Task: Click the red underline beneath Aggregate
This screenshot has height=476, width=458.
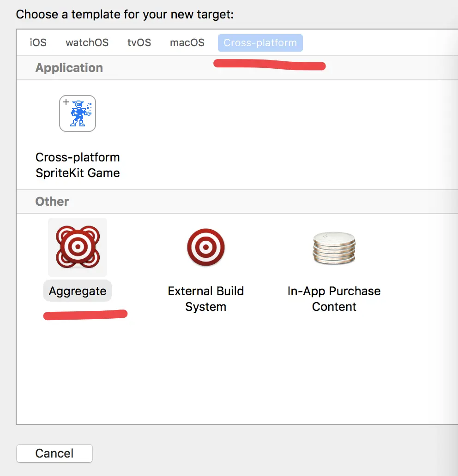Action: 85,315
